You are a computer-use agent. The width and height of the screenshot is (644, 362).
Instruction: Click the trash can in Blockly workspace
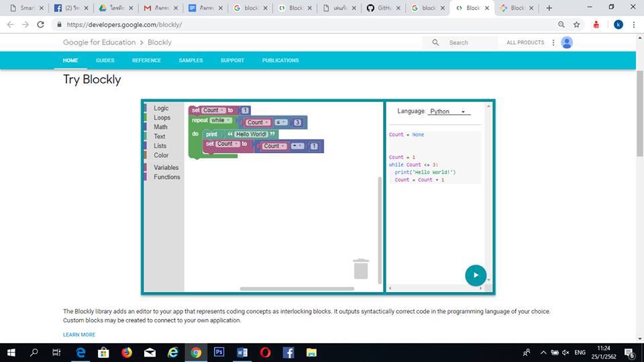(361, 269)
